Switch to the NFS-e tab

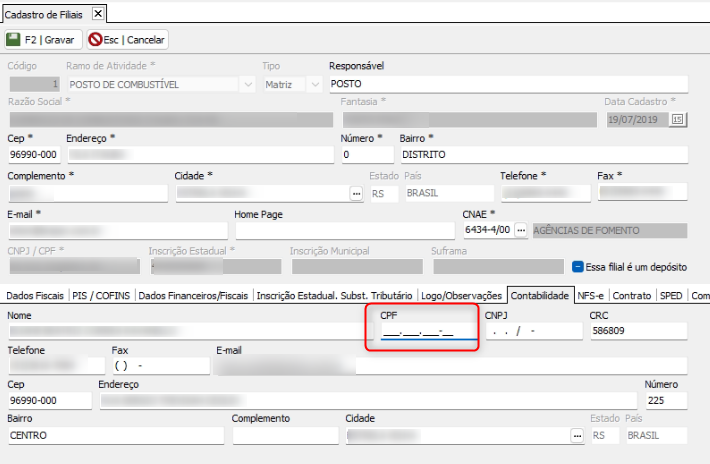(590, 295)
